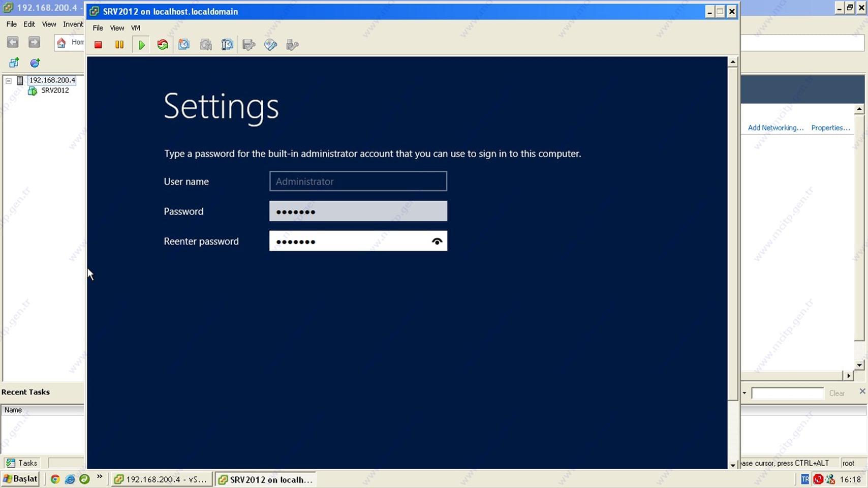The height and width of the screenshot is (488, 868).
Task: Collapse the 192.168.200.4 host tree node
Action: [x=9, y=80]
